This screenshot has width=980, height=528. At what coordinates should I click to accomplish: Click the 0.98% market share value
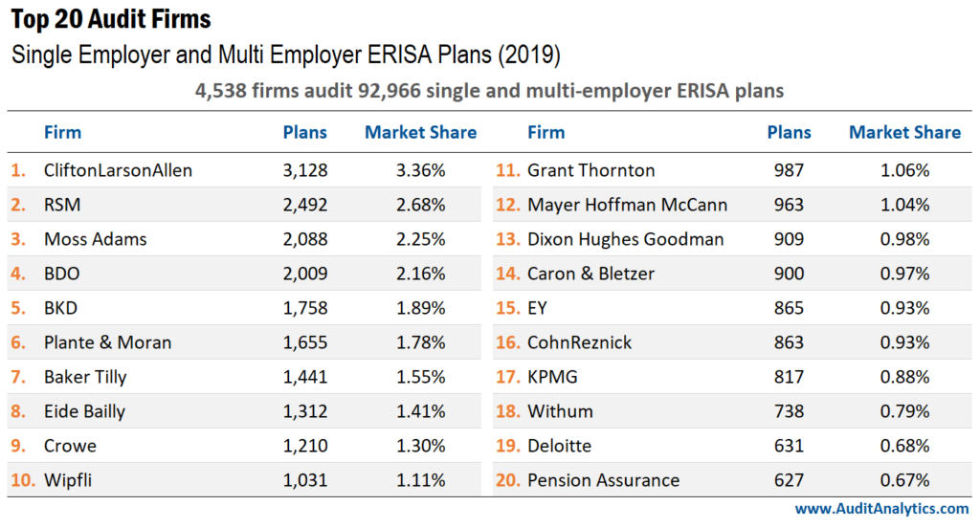tap(905, 239)
